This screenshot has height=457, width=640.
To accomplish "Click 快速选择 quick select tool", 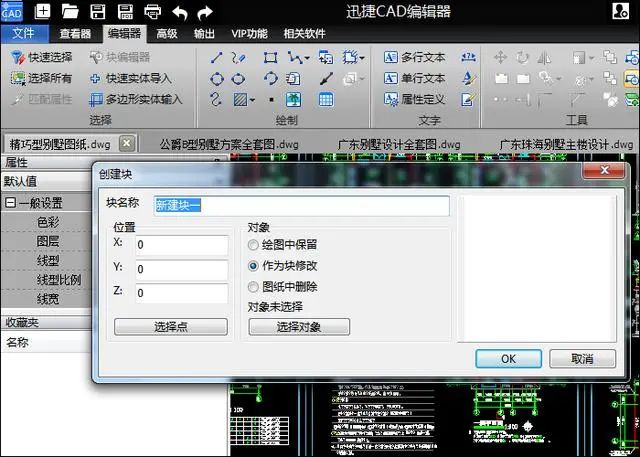I will click(41, 57).
